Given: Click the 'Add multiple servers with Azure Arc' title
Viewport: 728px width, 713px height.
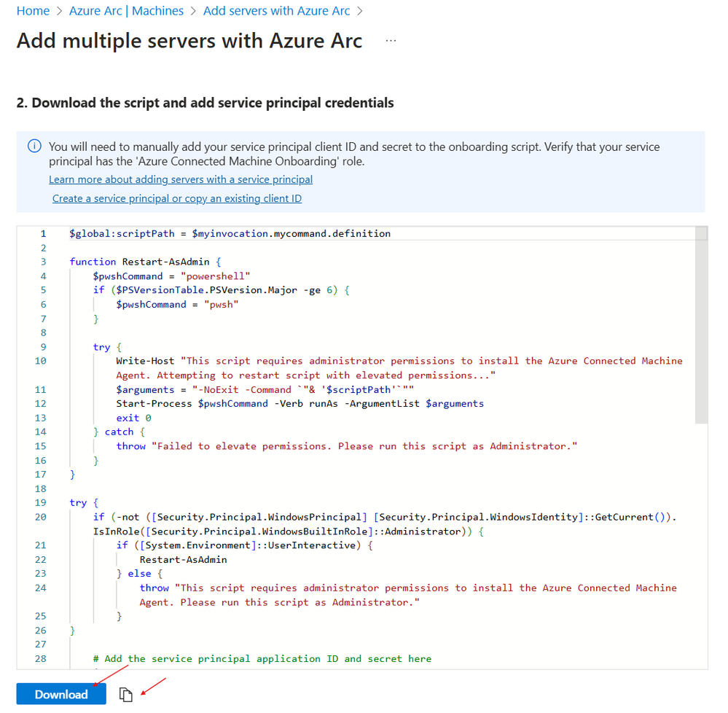Looking at the screenshot, I should [x=189, y=41].
